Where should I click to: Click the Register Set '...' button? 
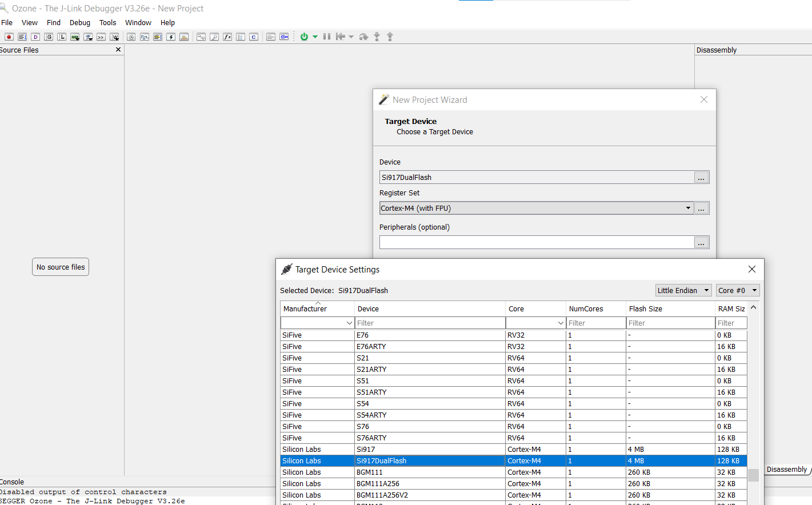coord(701,208)
